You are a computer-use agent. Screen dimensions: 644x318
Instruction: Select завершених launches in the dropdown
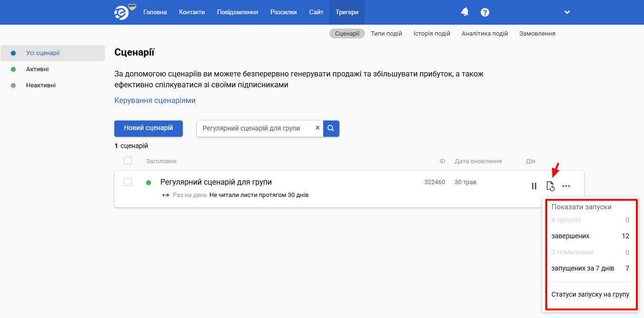[590, 236]
